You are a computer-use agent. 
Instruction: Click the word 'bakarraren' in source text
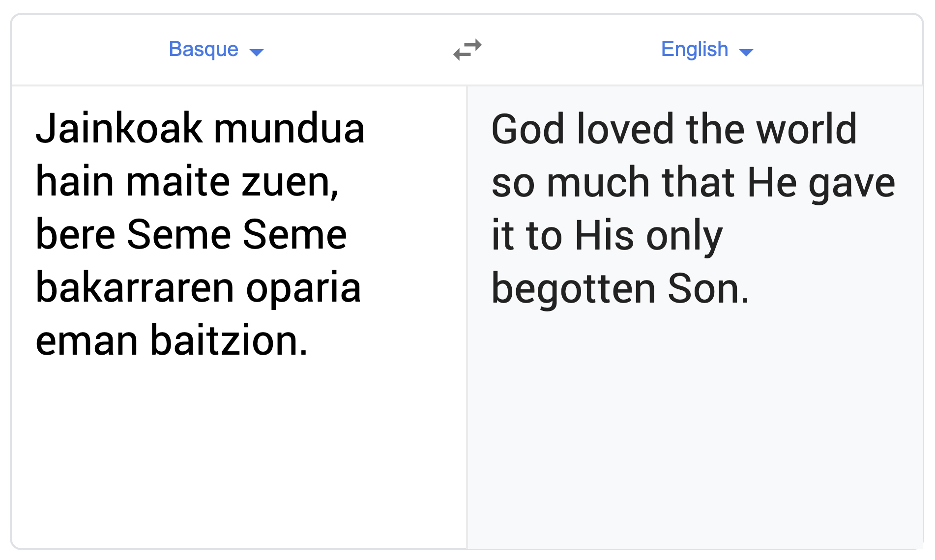pos(135,288)
